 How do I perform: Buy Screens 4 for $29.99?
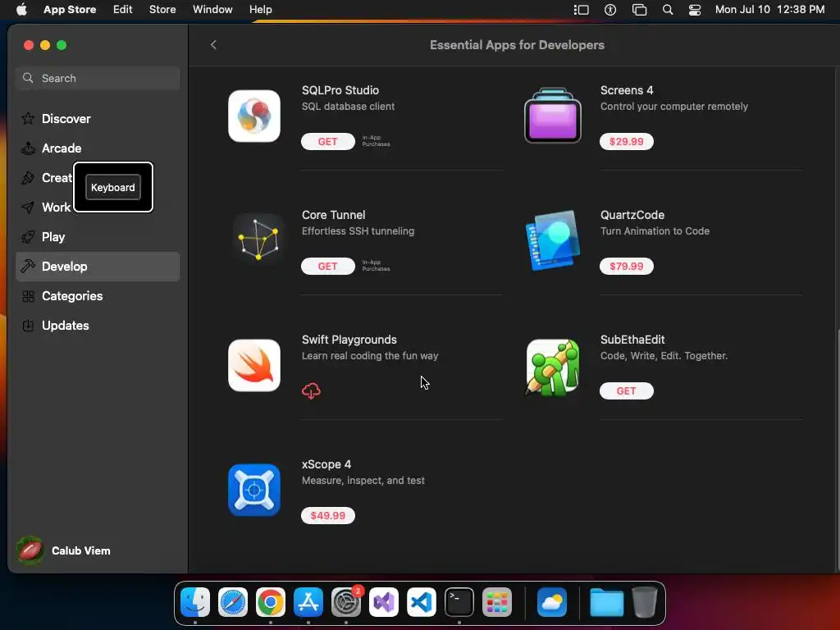pyautogui.click(x=626, y=141)
